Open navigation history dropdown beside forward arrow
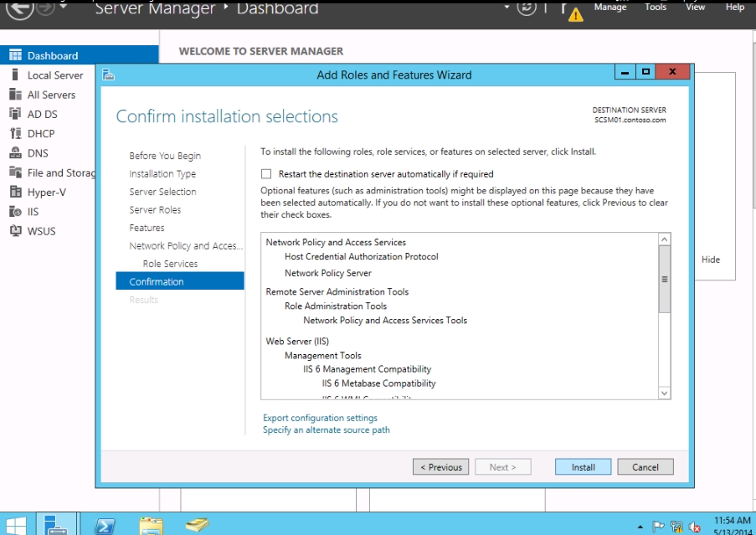This screenshot has width=756, height=535. (x=63, y=6)
